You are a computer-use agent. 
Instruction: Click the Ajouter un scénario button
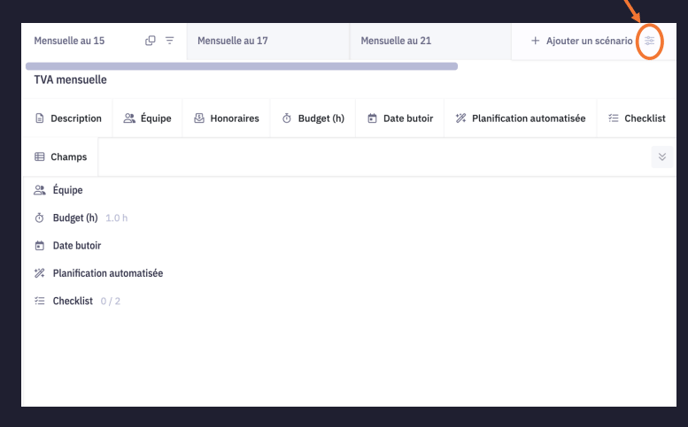point(581,41)
